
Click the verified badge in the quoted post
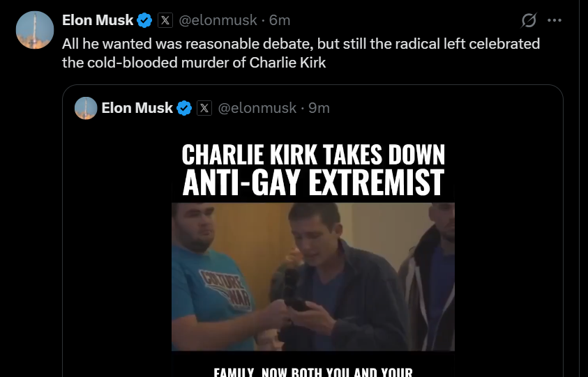(x=184, y=108)
